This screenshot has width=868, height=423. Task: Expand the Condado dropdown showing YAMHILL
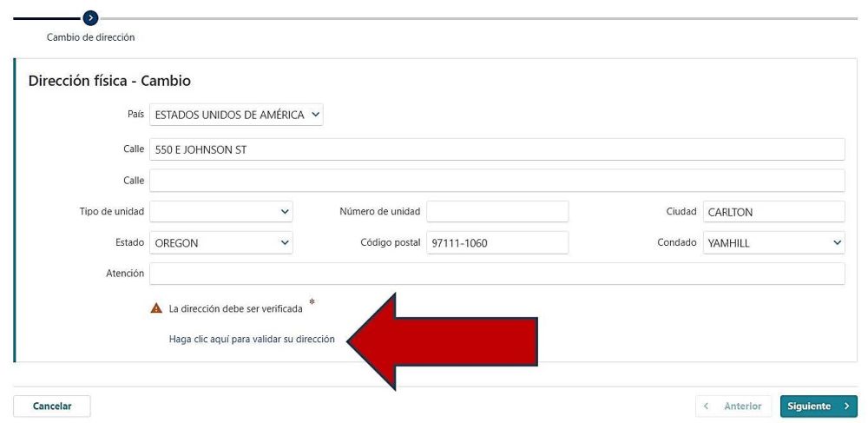click(773, 243)
